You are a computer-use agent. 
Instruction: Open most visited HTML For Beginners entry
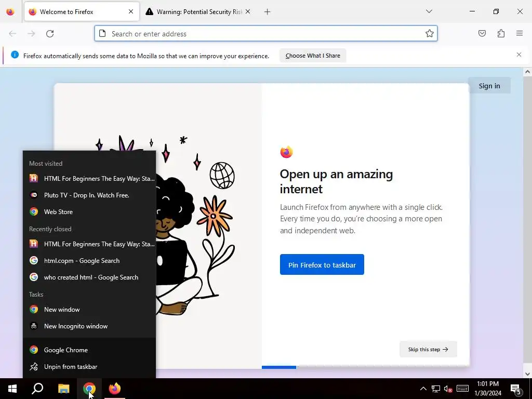(x=89, y=179)
